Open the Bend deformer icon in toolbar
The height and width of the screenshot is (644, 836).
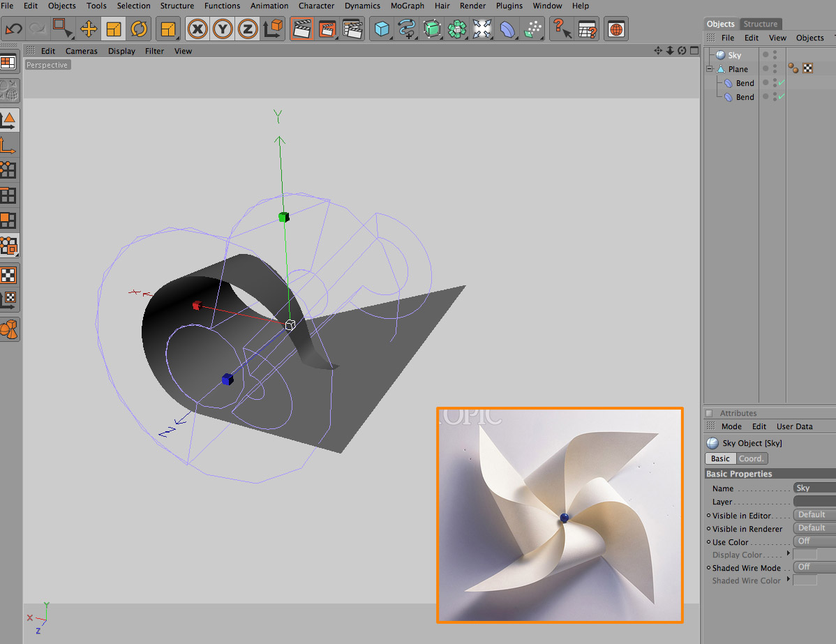point(507,29)
